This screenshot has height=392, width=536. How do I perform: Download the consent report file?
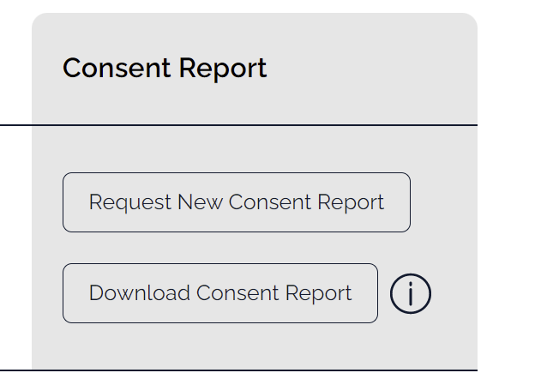(x=220, y=293)
